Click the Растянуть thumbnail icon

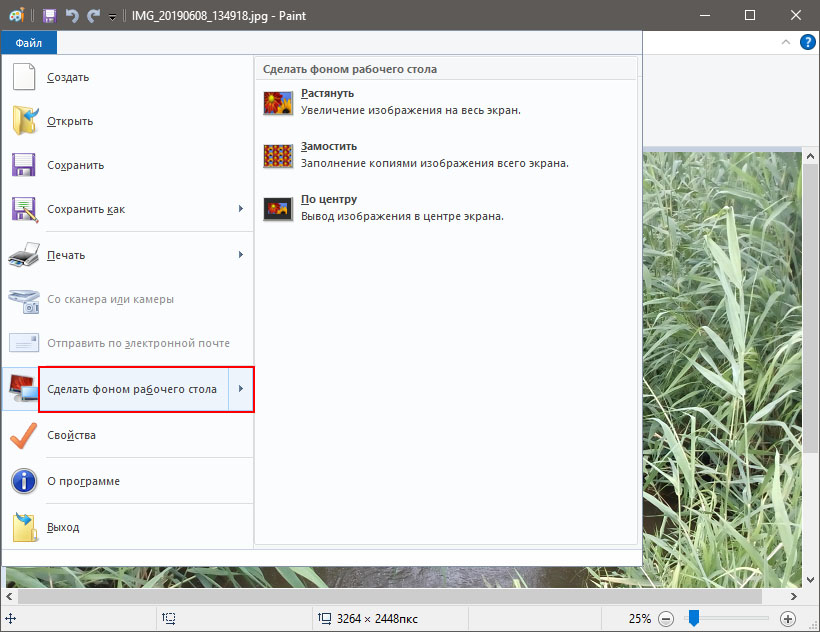pos(278,103)
